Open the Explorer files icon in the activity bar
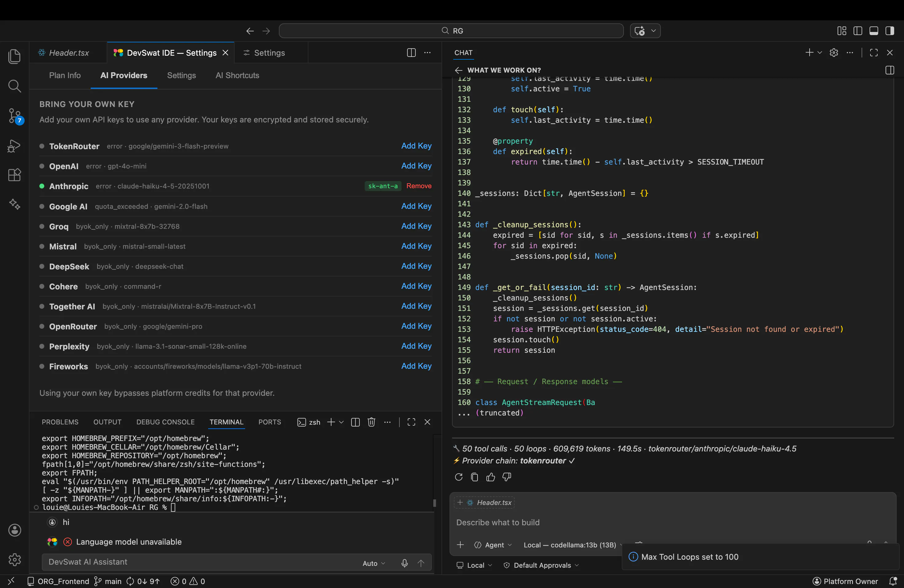904x588 pixels. click(x=14, y=56)
